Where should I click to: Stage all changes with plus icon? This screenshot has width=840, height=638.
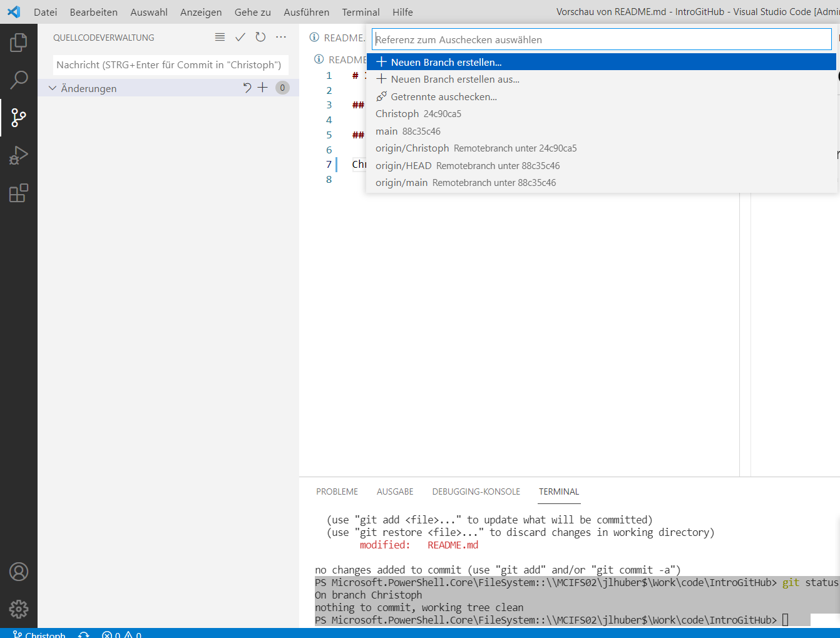(263, 88)
